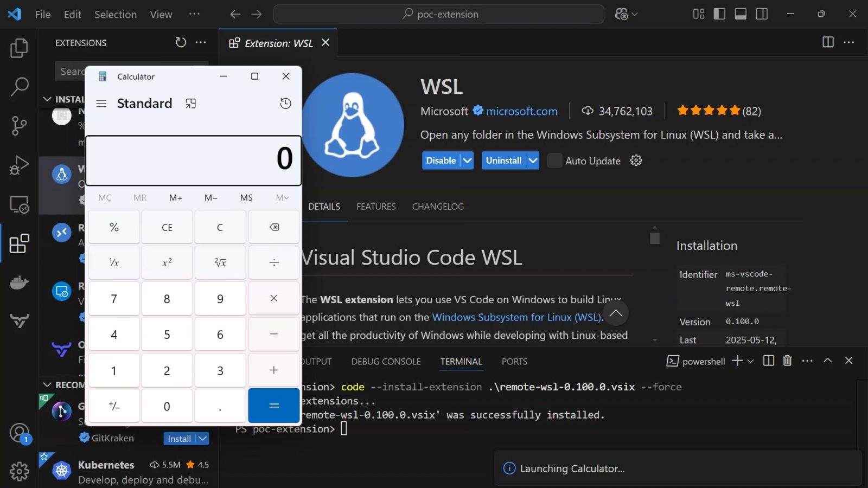
Task: Click the Disable extension button
Action: coord(441,160)
